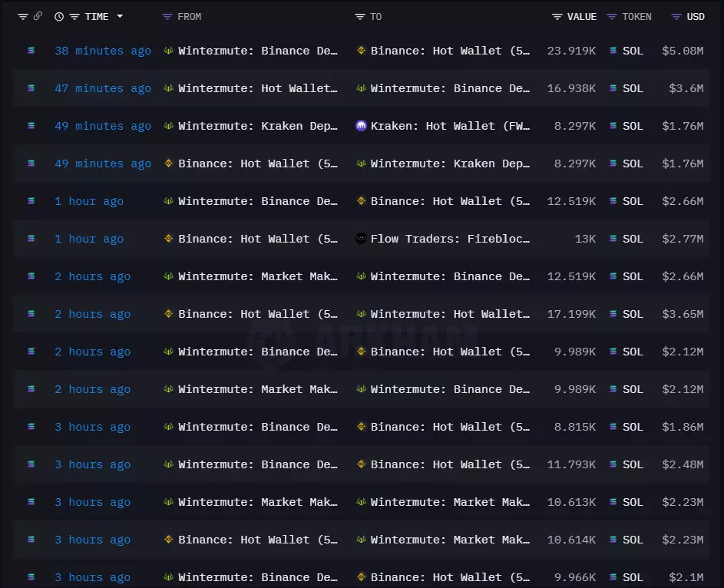Viewport: 724px width, 588px height.
Task: Click the USD column header
Action: [696, 17]
